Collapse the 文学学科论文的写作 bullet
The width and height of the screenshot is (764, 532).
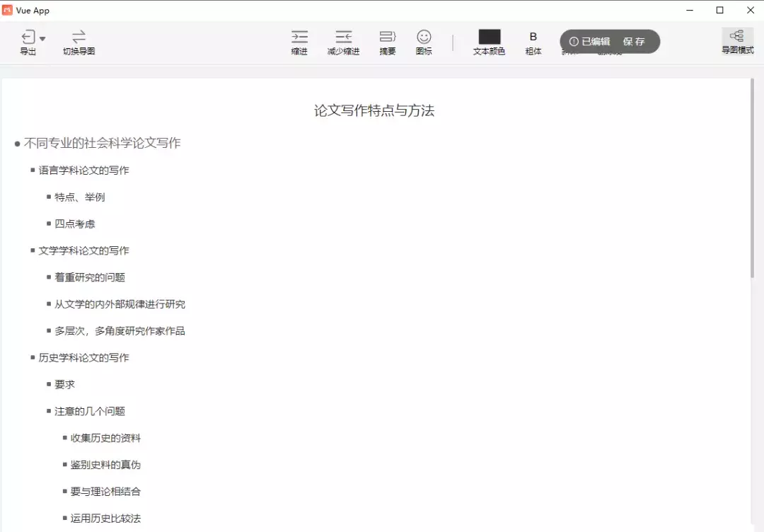[x=33, y=250]
